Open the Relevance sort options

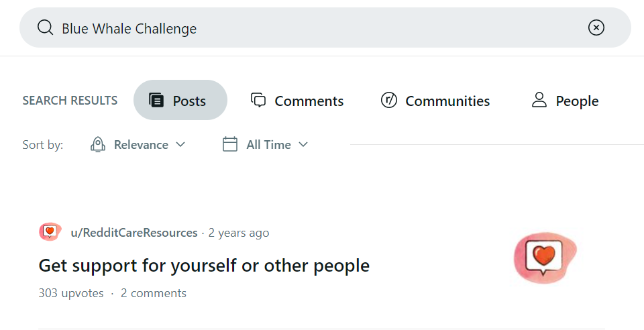click(138, 144)
